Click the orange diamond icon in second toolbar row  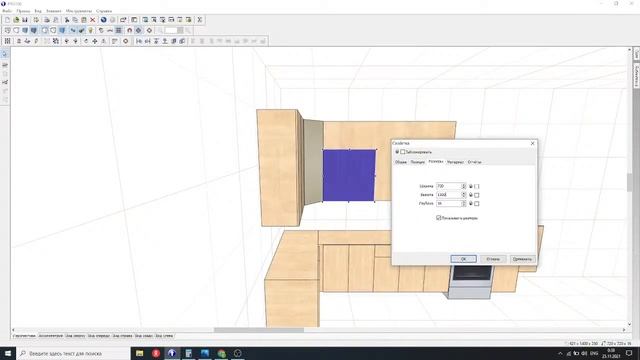coord(149,30)
